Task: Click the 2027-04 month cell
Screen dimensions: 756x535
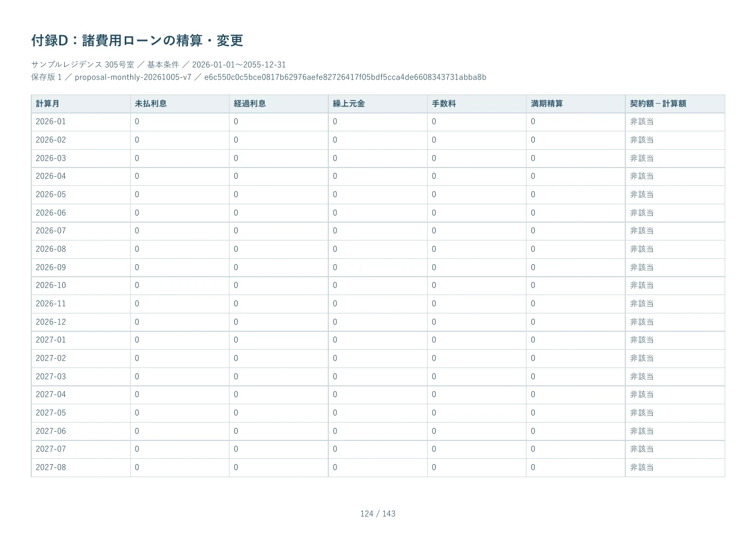Action: point(80,395)
